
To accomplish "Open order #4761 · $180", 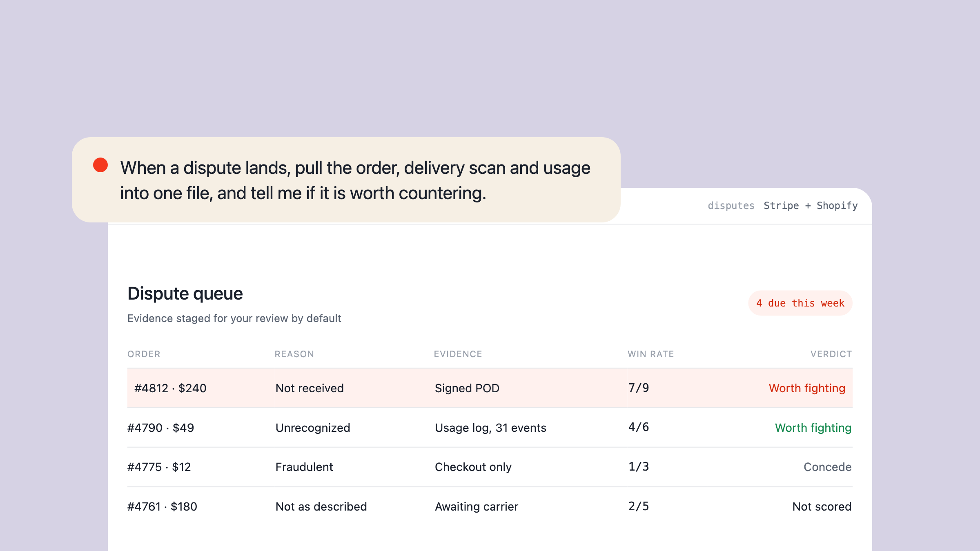I will (162, 507).
